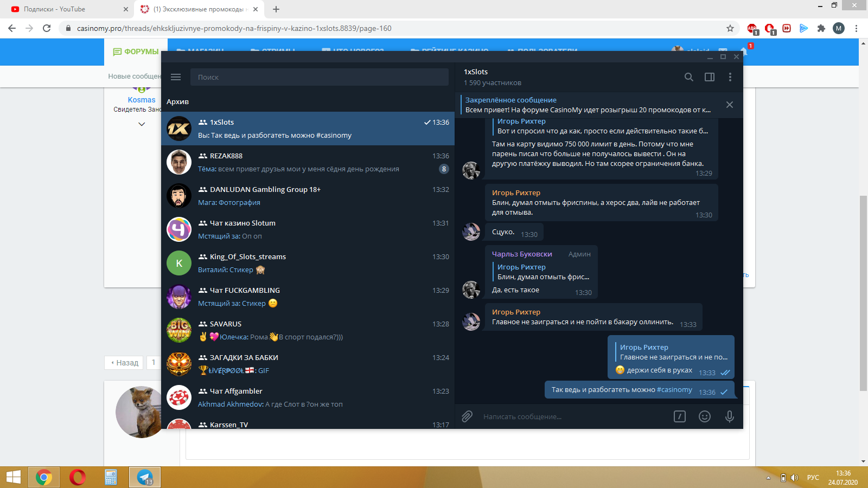Open the DANLUDAN Gambling Group 18+ chat
868x488 pixels.
(x=308, y=196)
